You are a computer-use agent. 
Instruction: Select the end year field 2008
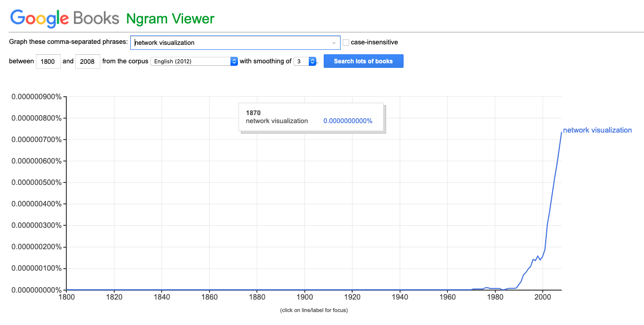88,61
